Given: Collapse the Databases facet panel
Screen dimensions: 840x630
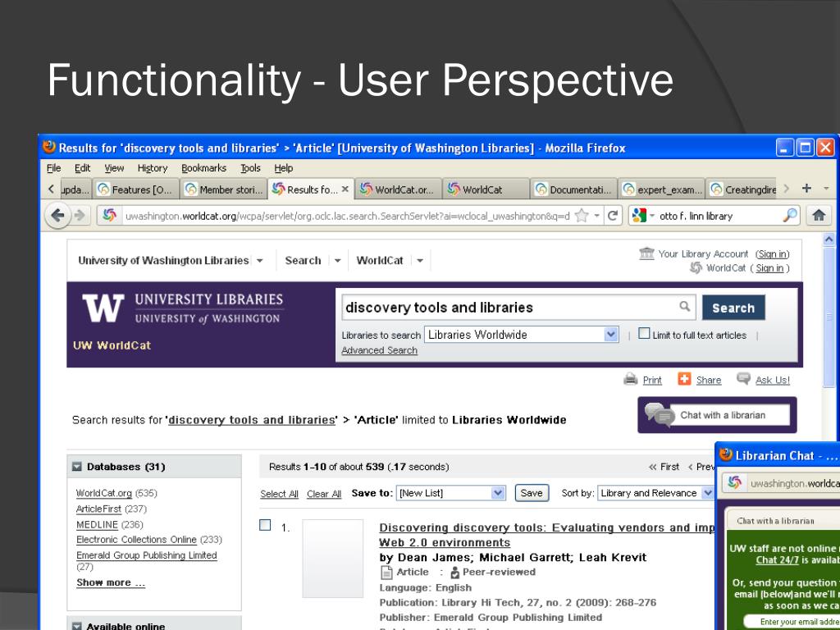Looking at the screenshot, I should point(77,467).
